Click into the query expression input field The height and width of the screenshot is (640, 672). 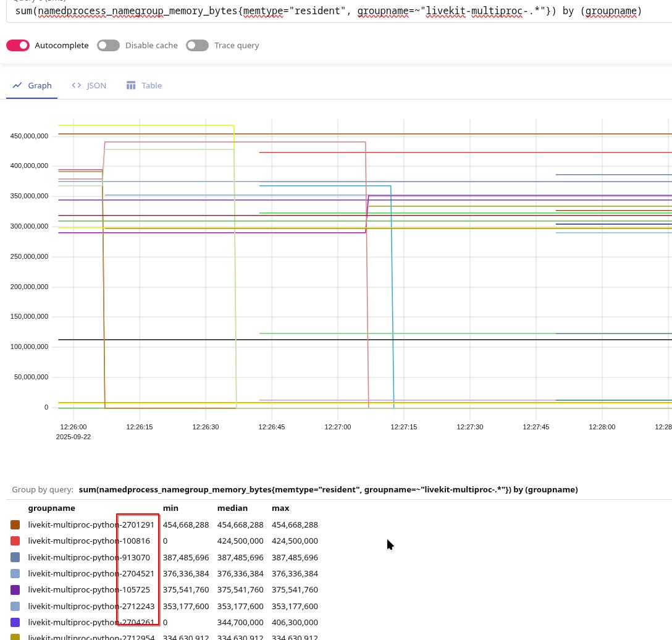click(338, 11)
